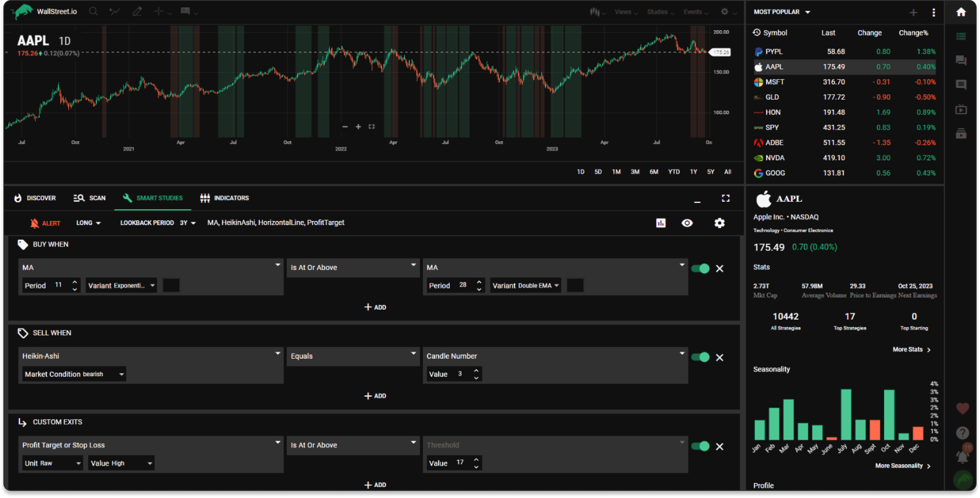Open the Variant Exponential dropdown
The image size is (980, 498).
point(121,285)
